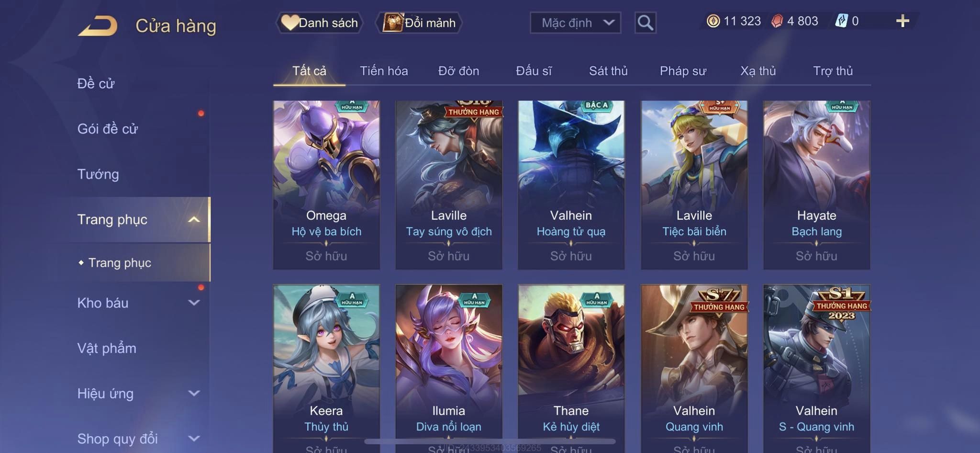Select the Pháp sư category tab
This screenshot has width=980, height=453.
pyautogui.click(x=683, y=71)
